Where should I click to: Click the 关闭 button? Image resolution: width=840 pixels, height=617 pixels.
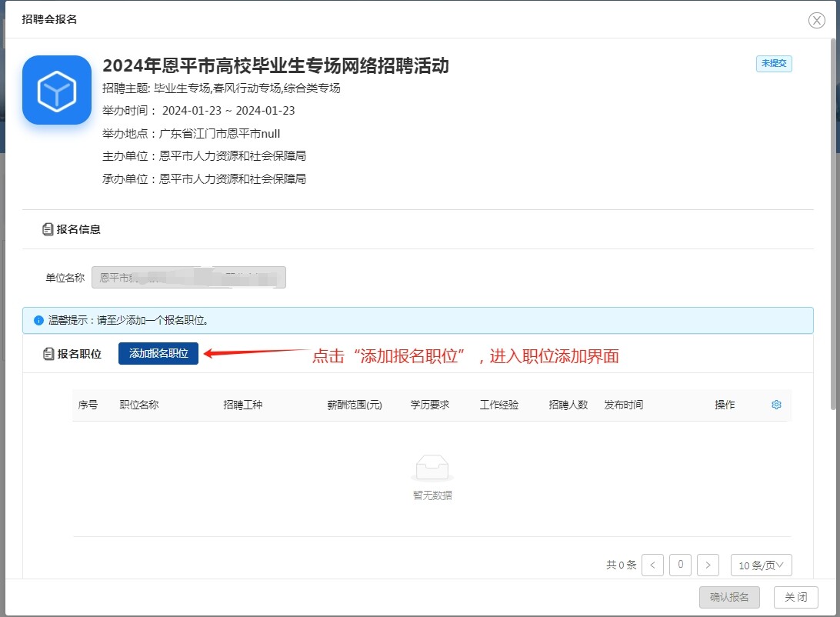pos(795,597)
